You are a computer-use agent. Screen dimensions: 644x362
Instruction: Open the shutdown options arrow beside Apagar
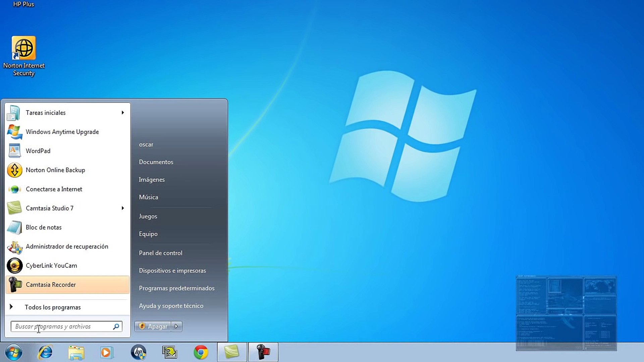[176, 326]
